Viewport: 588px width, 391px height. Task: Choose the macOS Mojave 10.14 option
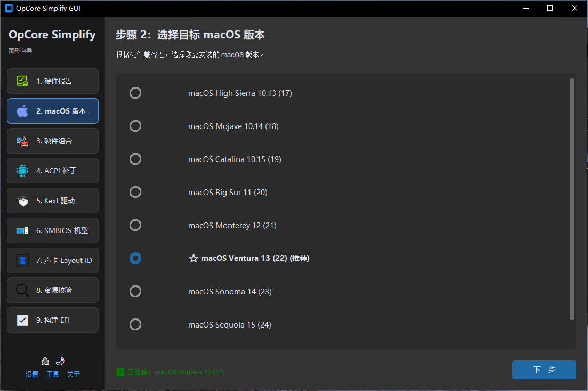[x=135, y=126]
